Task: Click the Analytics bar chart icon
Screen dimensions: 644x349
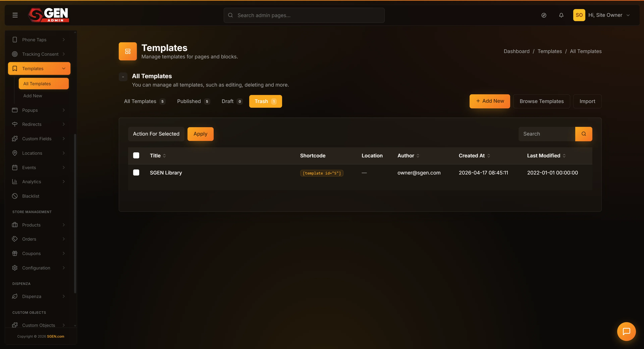Action: coord(15,182)
